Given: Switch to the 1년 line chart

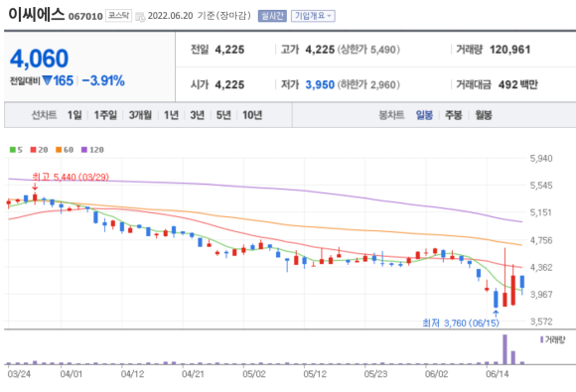Looking at the screenshot, I should [x=171, y=115].
